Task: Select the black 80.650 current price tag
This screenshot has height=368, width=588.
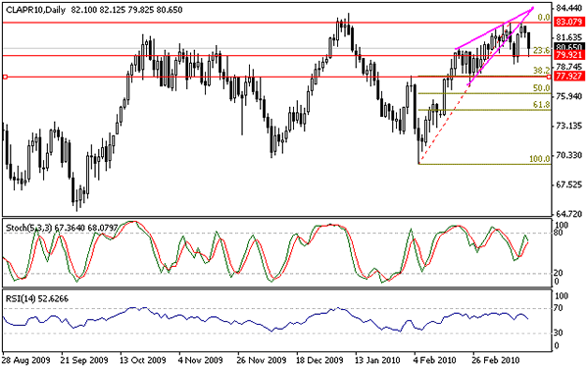Action: pyautogui.click(x=568, y=47)
